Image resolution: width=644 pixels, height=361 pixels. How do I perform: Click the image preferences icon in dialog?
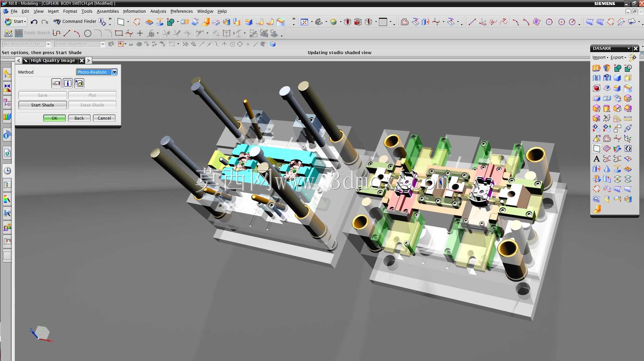click(x=79, y=83)
